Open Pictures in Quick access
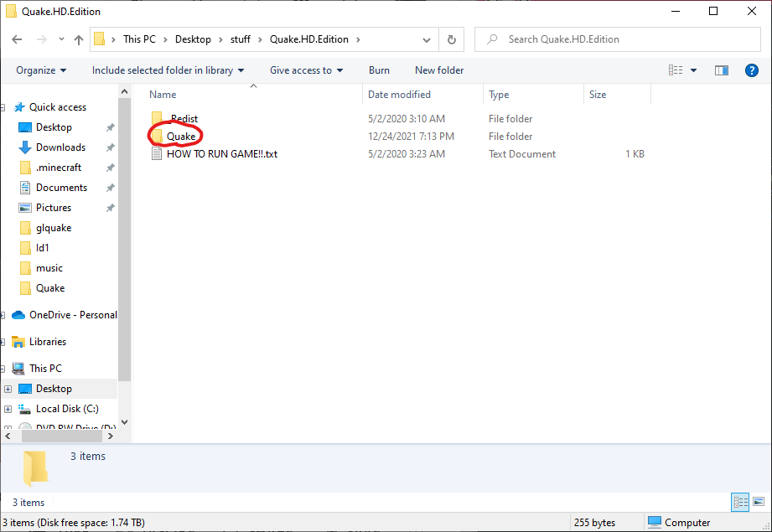 click(54, 208)
